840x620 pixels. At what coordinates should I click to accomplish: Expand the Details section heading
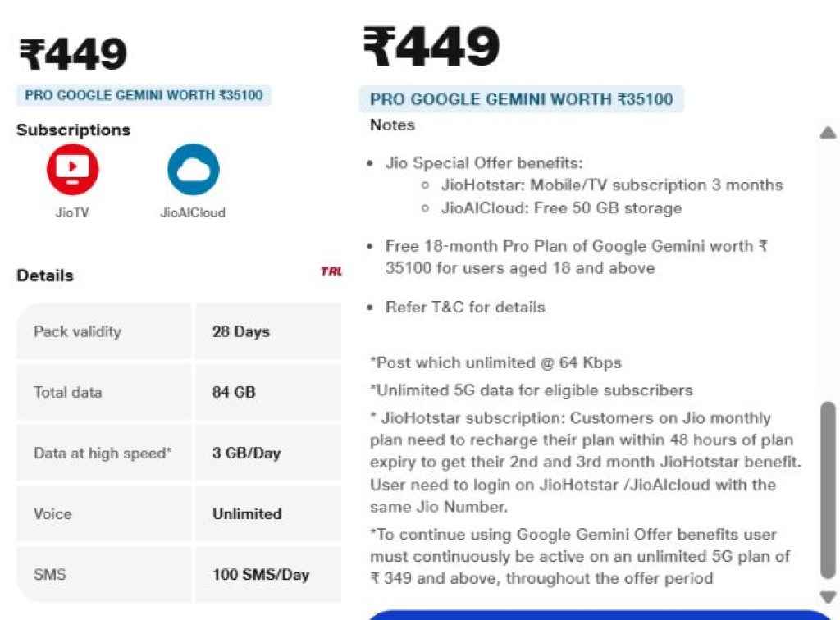click(x=44, y=275)
